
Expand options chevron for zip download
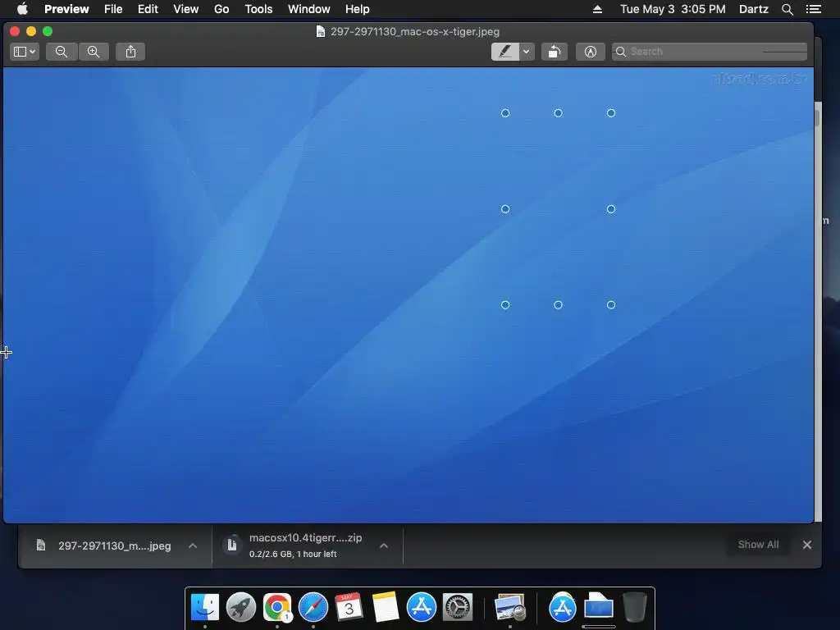[x=384, y=546]
